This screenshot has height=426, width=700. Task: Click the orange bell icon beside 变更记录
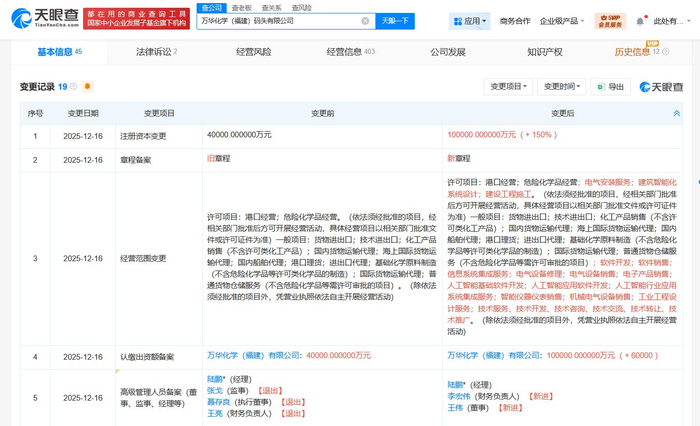pos(88,87)
